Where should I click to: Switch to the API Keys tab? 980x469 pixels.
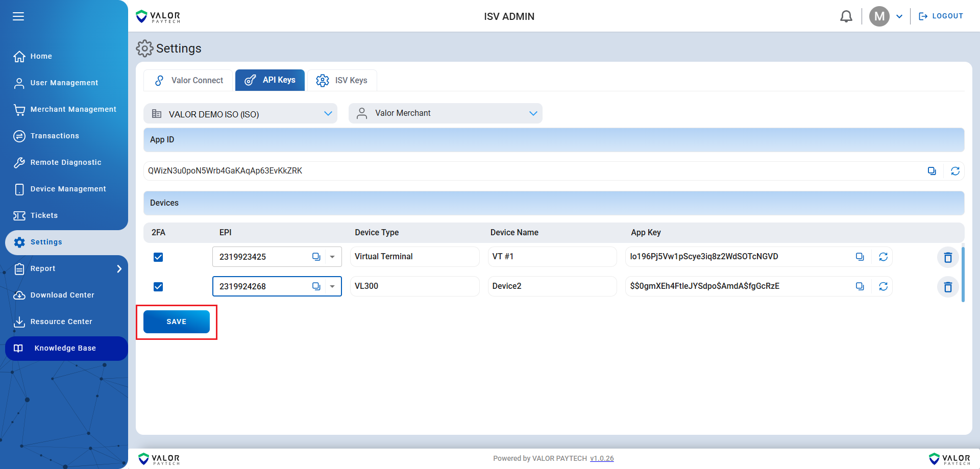coord(270,80)
